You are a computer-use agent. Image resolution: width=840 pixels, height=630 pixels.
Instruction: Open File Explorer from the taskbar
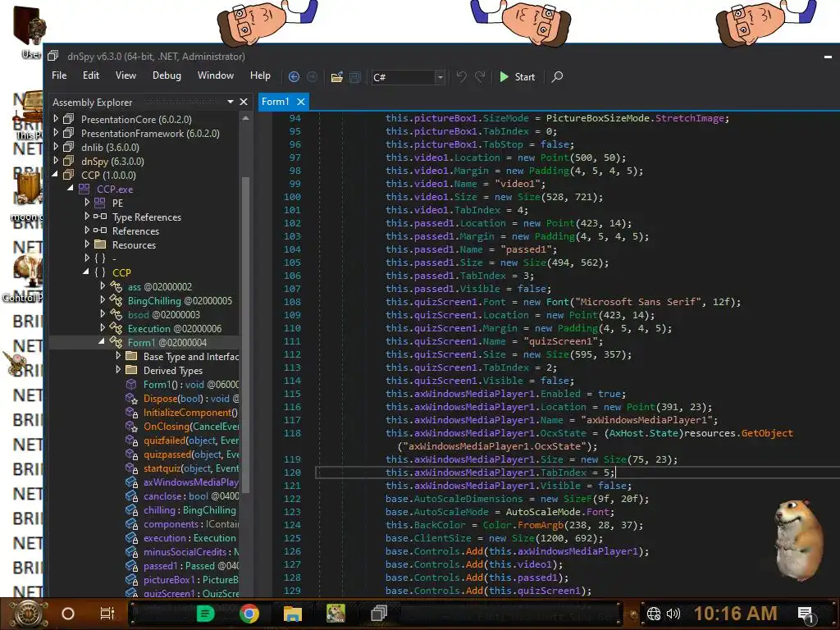click(x=293, y=614)
